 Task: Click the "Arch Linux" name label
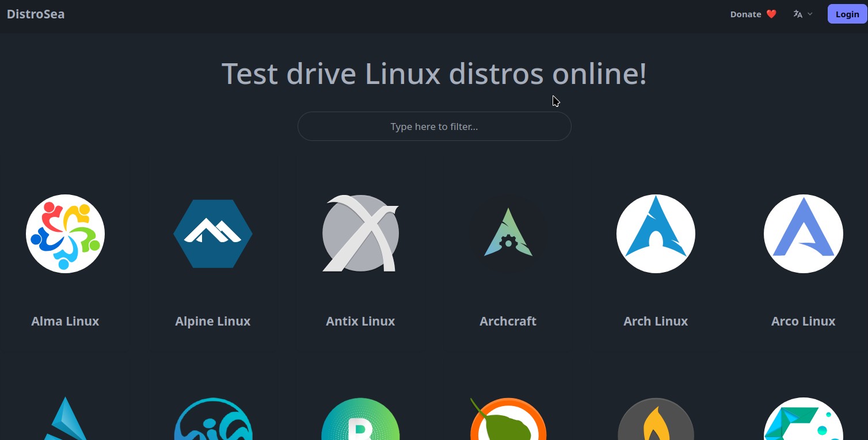click(x=656, y=321)
